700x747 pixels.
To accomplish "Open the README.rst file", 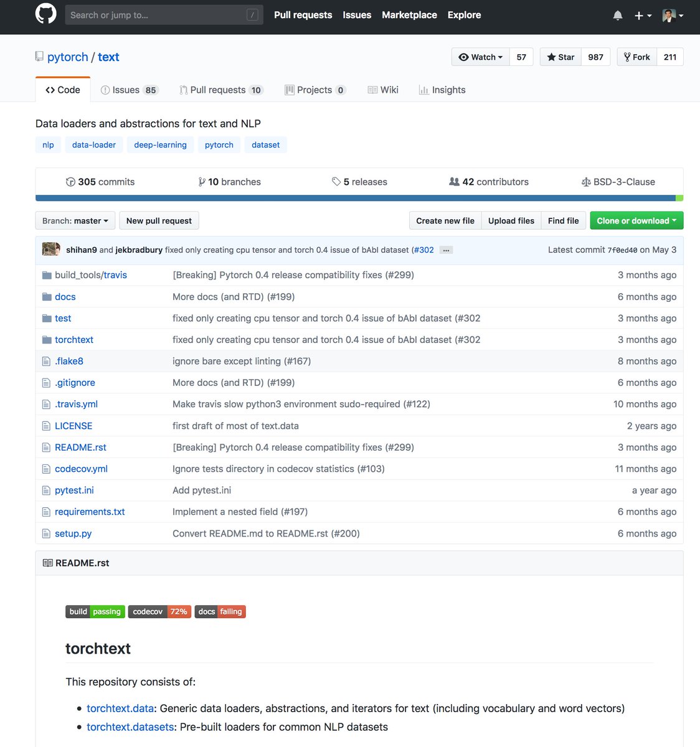I will coord(80,448).
